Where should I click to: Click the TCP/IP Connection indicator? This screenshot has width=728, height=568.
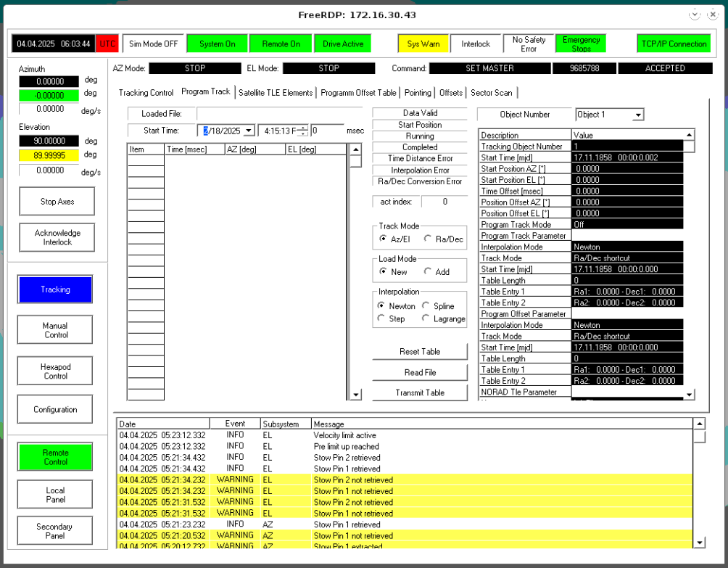coord(674,44)
